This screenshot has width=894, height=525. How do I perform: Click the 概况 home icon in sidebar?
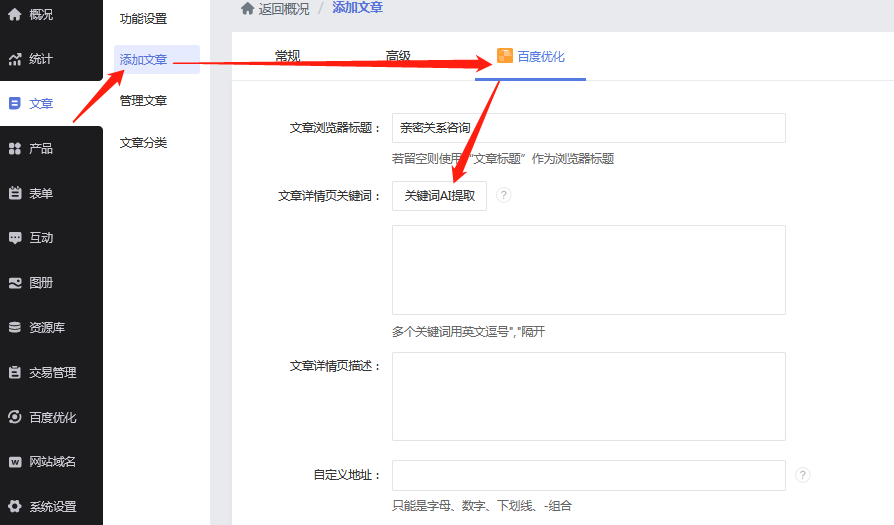pyautogui.click(x=15, y=14)
